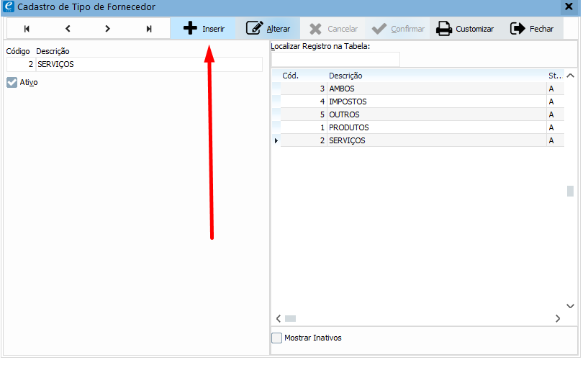Image resolution: width=588 pixels, height=365 pixels.
Task: Click the Descrição field containing SERVIÇOS
Action: point(148,64)
